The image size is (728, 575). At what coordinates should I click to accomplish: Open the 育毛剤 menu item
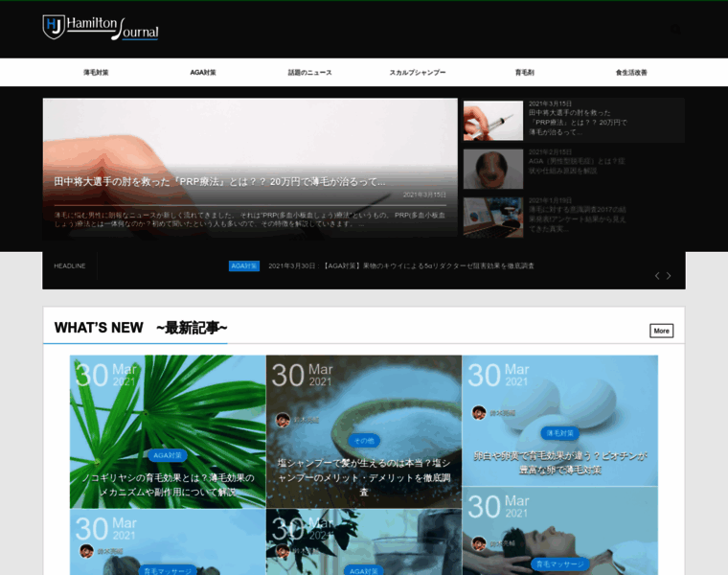(525, 73)
